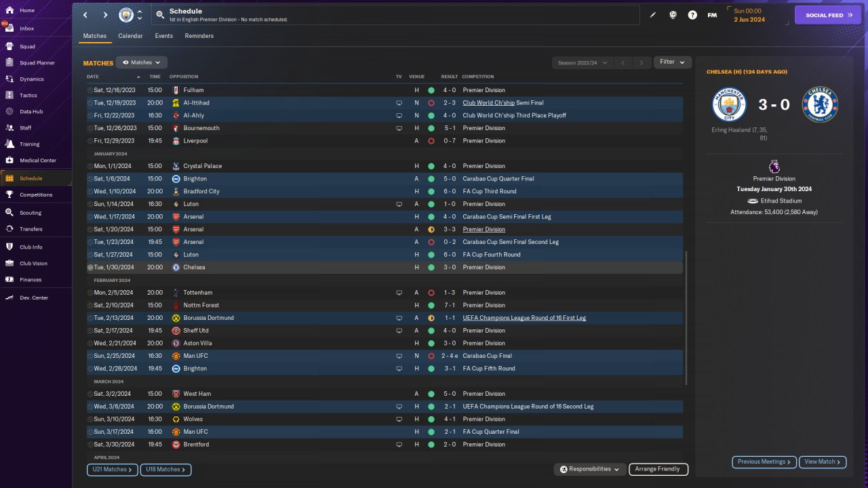
Task: Switch to the Matches tab
Action: (95, 36)
